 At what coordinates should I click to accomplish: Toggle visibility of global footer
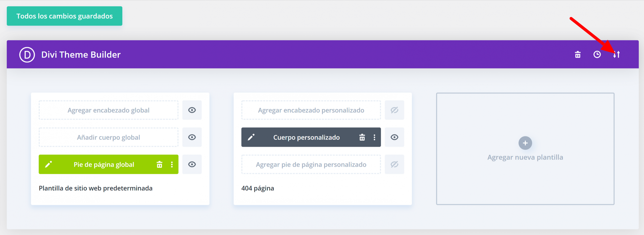(192, 164)
